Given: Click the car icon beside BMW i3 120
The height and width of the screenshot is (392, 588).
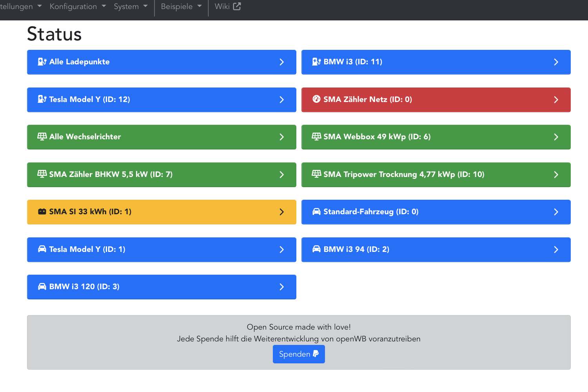Looking at the screenshot, I should coord(42,286).
